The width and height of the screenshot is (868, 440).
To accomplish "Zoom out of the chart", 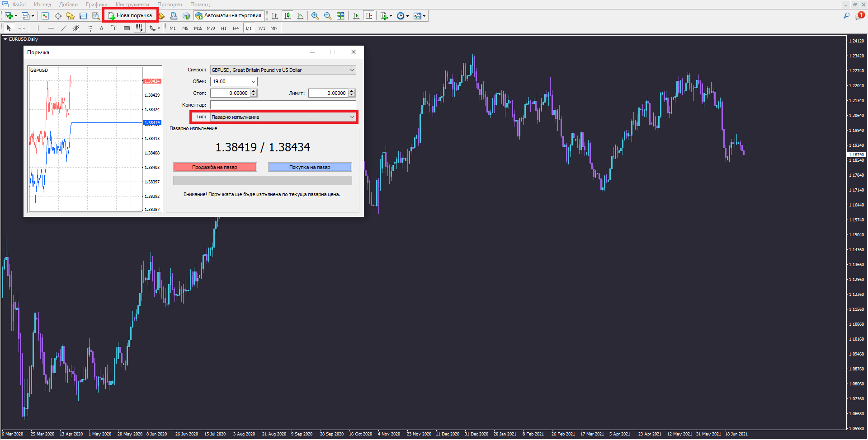I will point(328,16).
